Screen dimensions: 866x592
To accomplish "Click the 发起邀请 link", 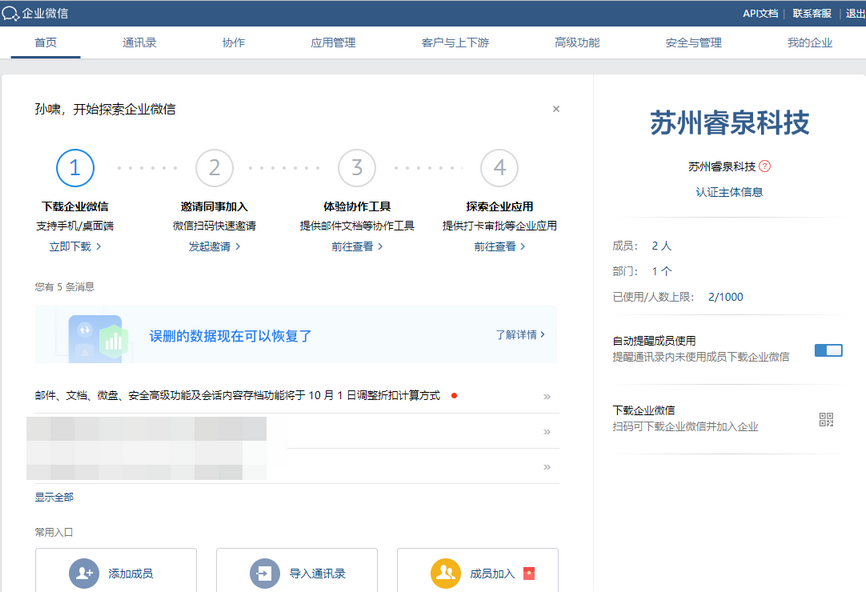I will click(x=214, y=246).
